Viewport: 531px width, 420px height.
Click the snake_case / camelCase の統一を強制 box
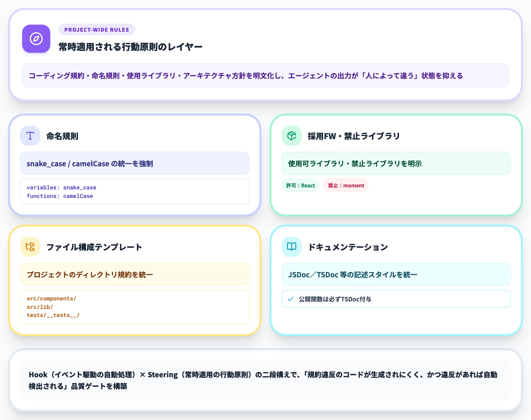tap(135, 163)
